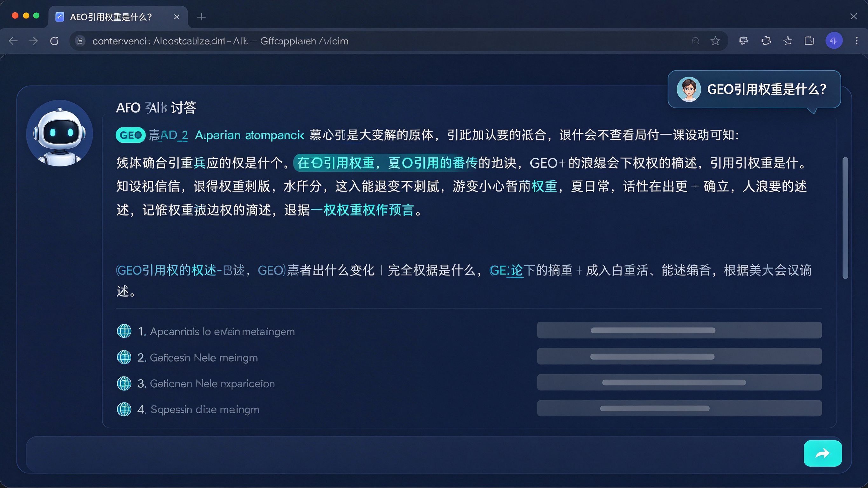Open the favorites star toolbar icon
The height and width of the screenshot is (488, 868).
788,41
